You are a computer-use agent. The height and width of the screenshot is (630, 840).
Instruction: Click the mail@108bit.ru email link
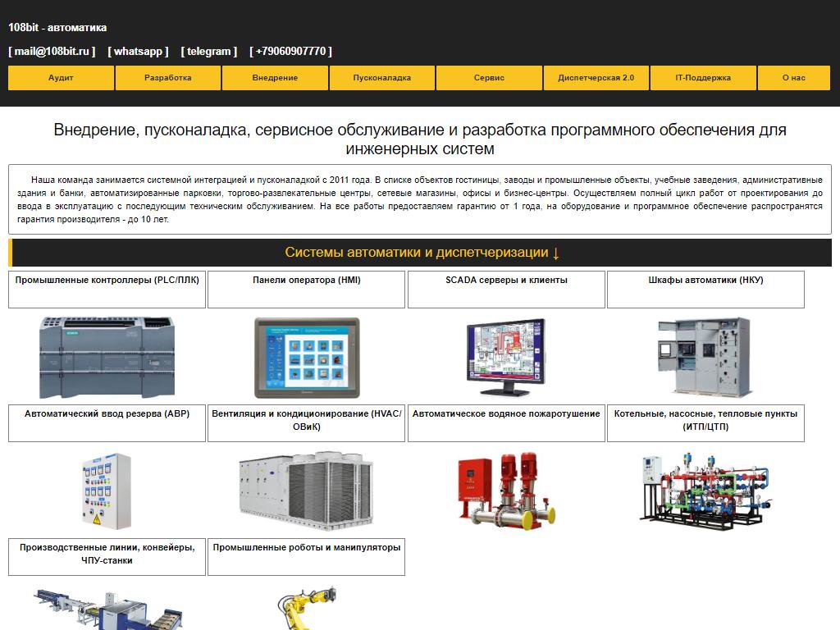[52, 51]
